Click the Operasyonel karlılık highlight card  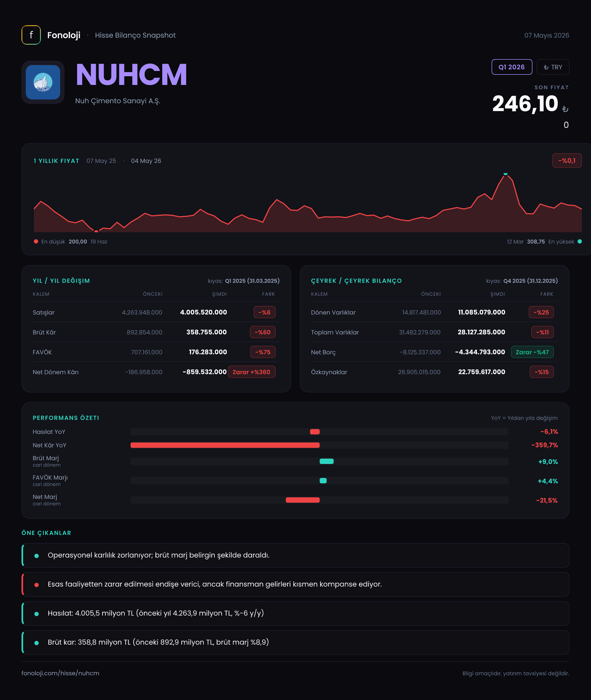click(x=295, y=555)
